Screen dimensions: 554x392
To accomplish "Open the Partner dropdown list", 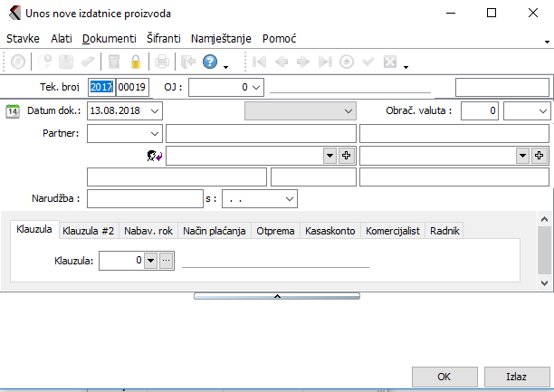I will click(153, 133).
